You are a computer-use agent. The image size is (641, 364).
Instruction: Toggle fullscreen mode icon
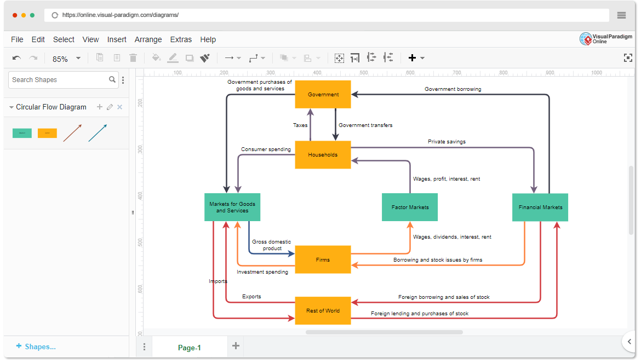[x=628, y=58]
